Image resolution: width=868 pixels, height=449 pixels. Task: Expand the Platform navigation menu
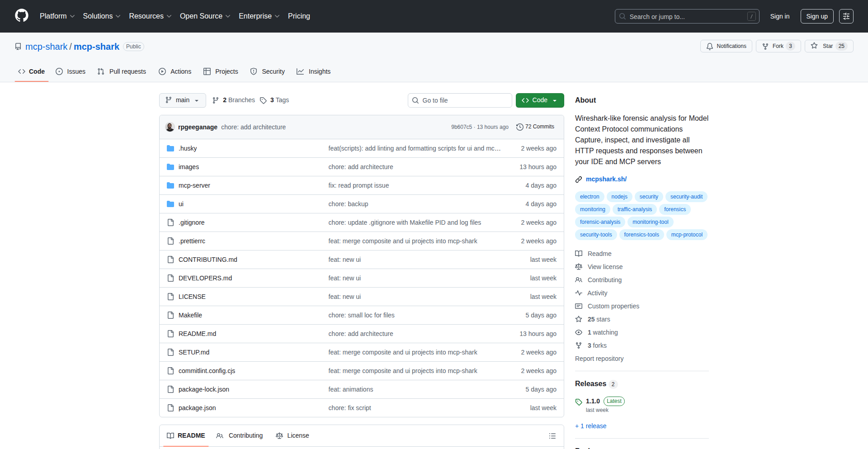[57, 16]
